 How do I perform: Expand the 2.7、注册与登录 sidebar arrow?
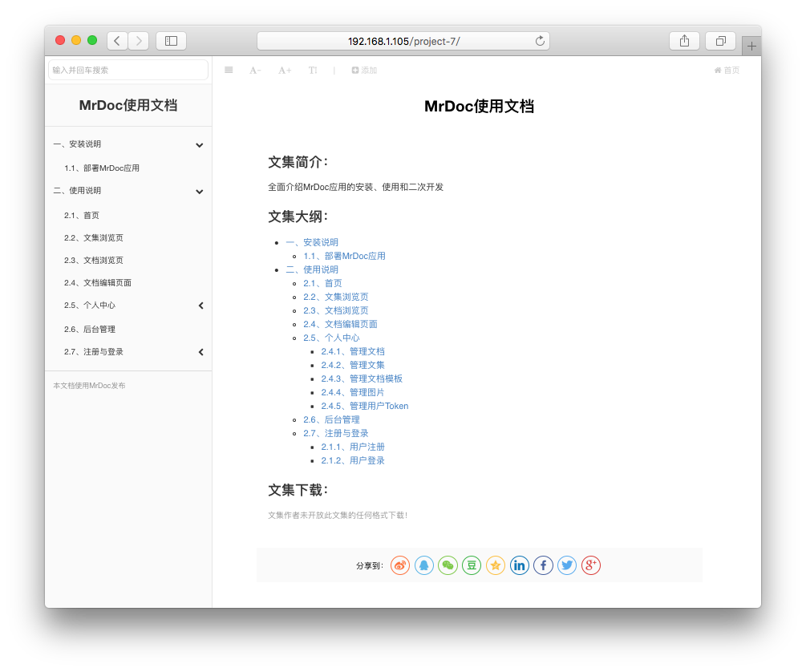(x=200, y=352)
